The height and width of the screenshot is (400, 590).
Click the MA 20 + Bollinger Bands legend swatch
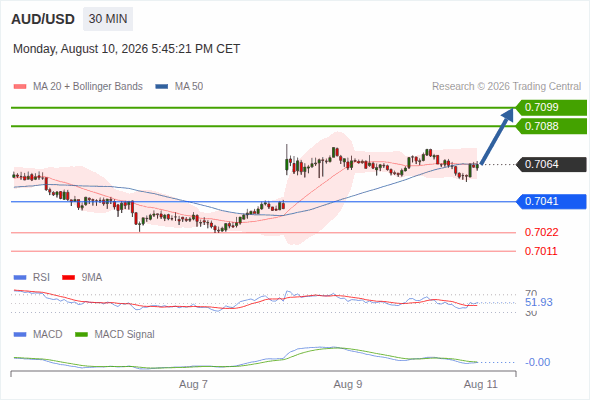pyautogui.click(x=20, y=87)
